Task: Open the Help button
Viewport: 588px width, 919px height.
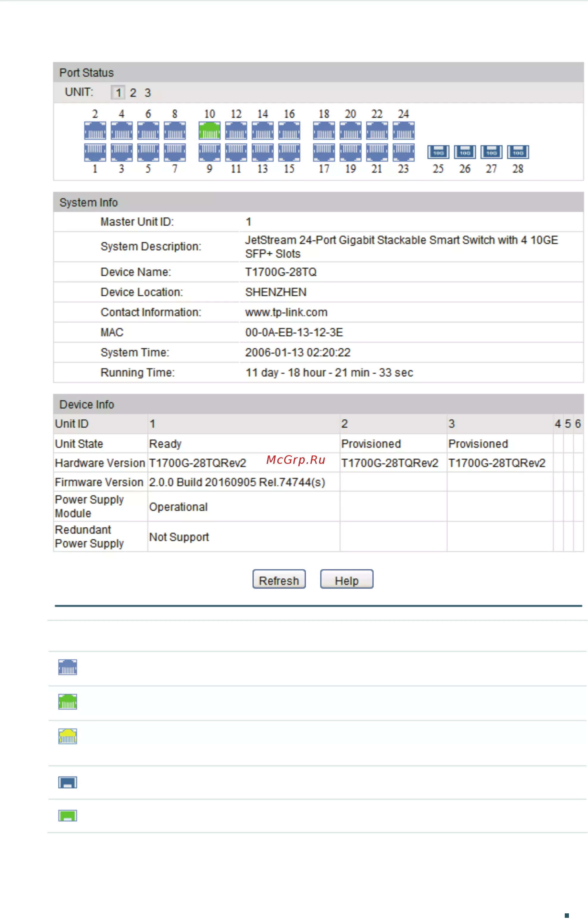Action: pyautogui.click(x=347, y=579)
